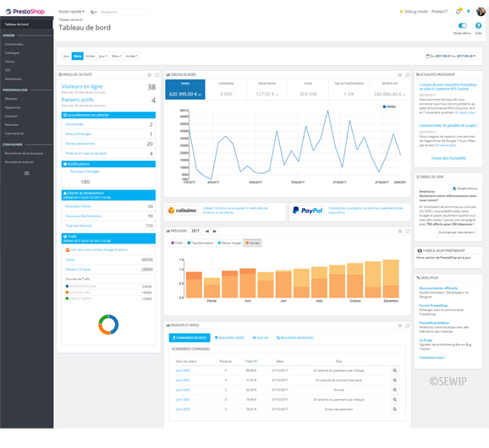This screenshot has height=448, width=489.
Task: Select the Panier Moyen KPI tile
Action: click(x=267, y=90)
